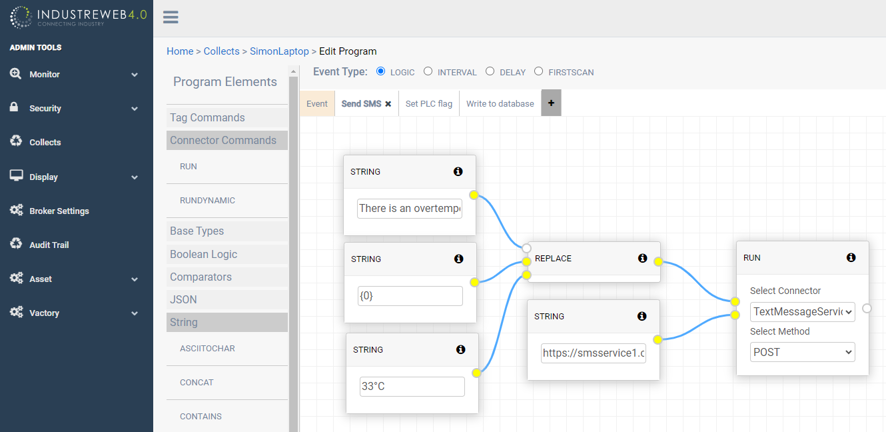The image size is (886, 432).
Task: Switch to the Write to database tab
Action: pyautogui.click(x=500, y=103)
